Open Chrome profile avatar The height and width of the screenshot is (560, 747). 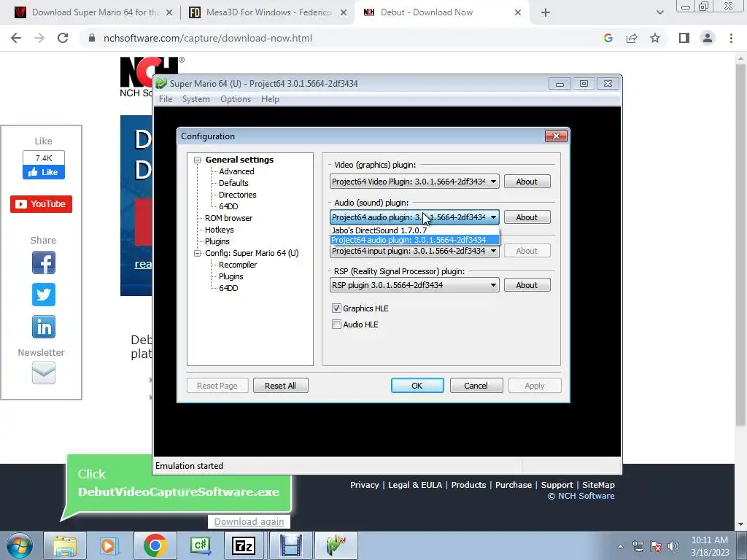(x=708, y=38)
